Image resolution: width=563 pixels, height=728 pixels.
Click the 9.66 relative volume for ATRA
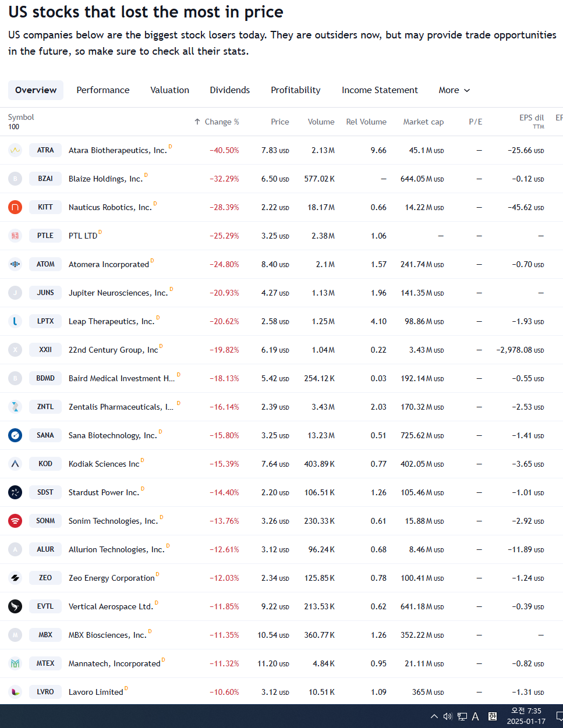(378, 150)
